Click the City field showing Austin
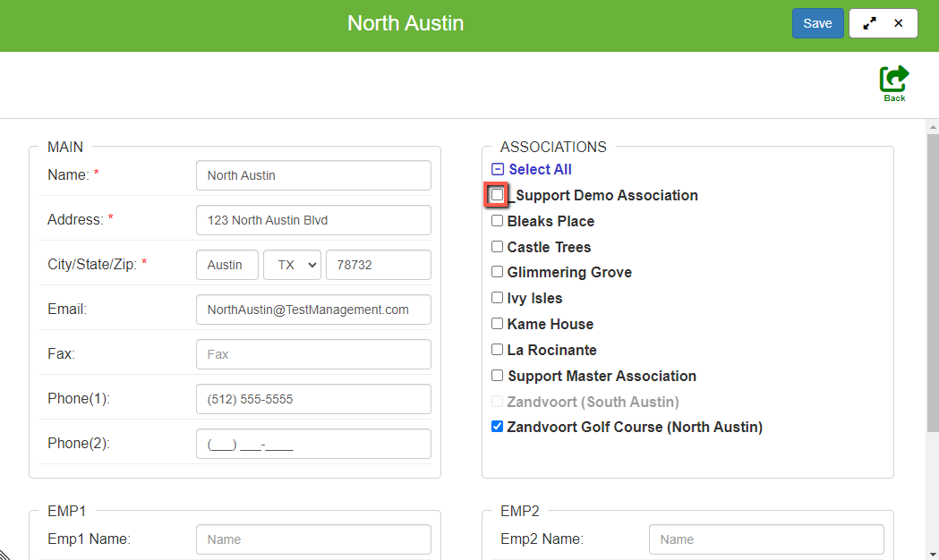939x560 pixels. 227,265
